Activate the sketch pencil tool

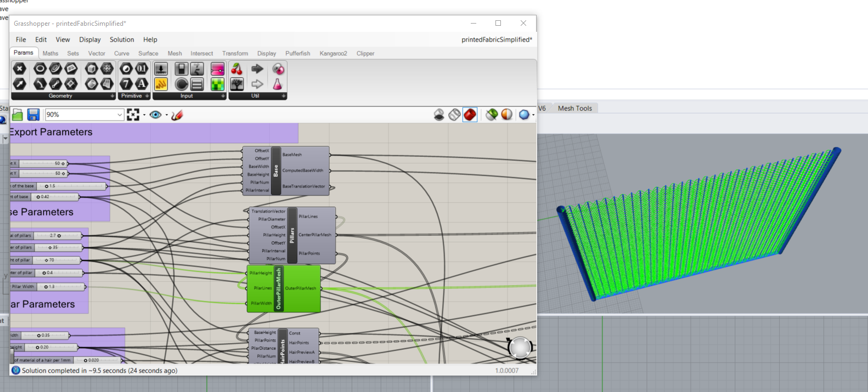tap(177, 115)
